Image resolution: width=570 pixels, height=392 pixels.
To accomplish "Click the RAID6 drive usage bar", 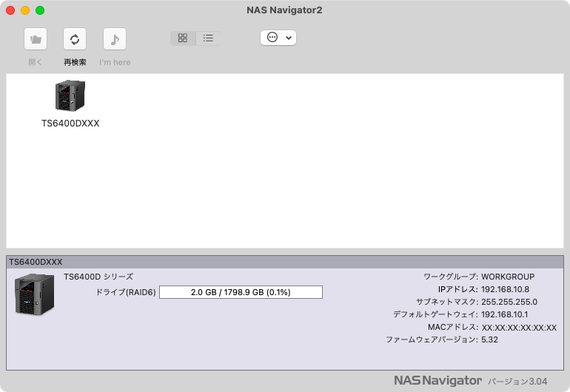I will 241,292.
